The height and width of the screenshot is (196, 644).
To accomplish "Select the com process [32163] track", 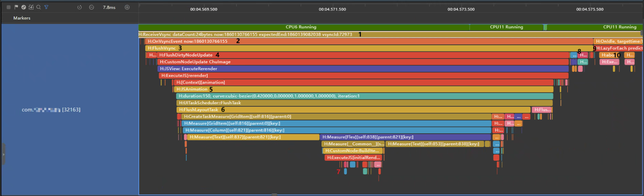I will click(x=51, y=110).
